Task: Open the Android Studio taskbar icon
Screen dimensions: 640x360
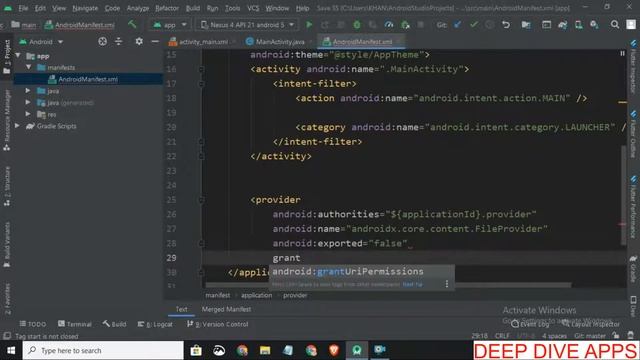Action: [x=357, y=350]
